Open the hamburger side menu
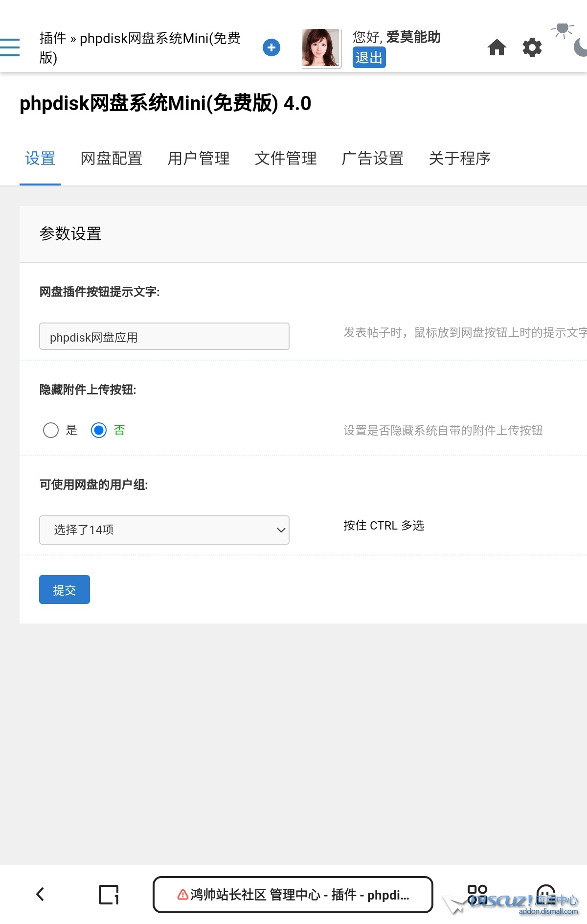 [x=10, y=47]
